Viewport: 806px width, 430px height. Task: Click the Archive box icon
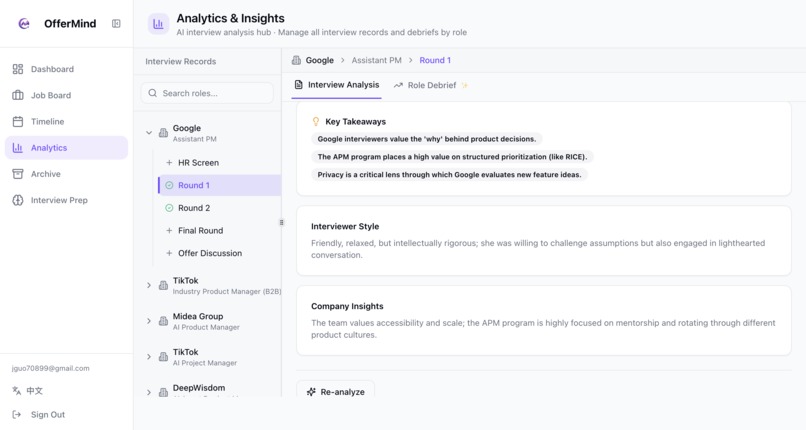(x=18, y=174)
